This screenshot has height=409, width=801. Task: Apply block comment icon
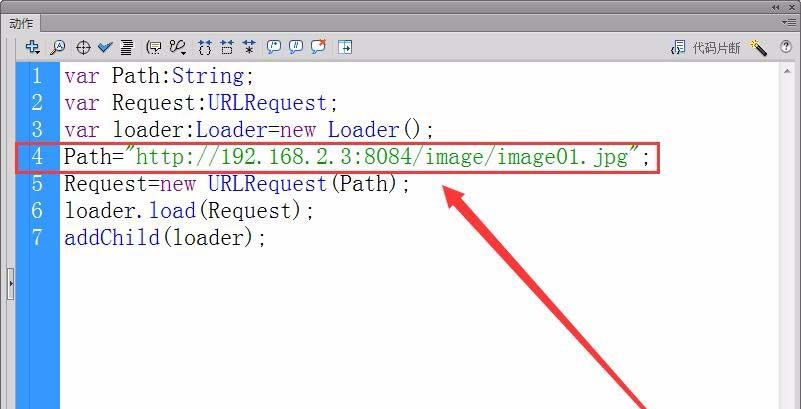274,47
